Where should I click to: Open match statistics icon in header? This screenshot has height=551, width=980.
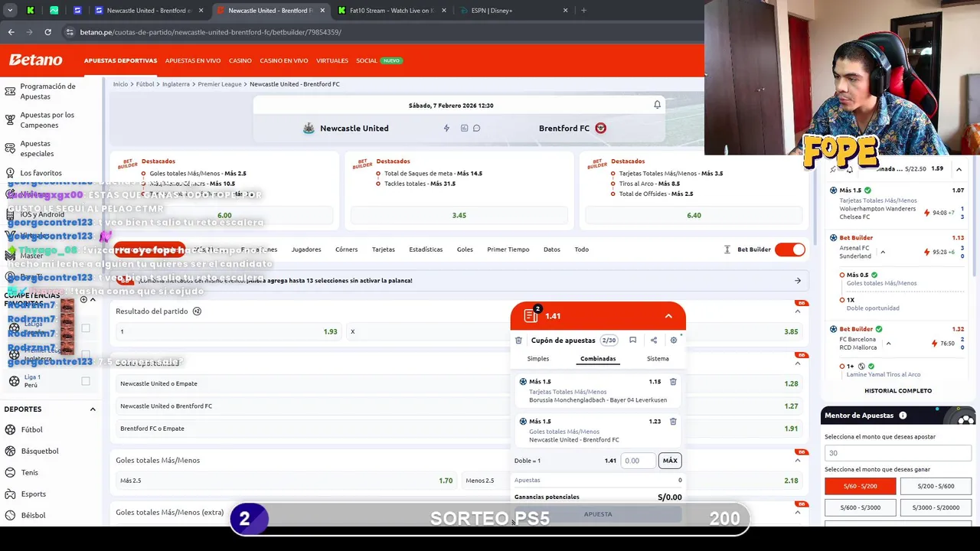pyautogui.click(x=464, y=128)
